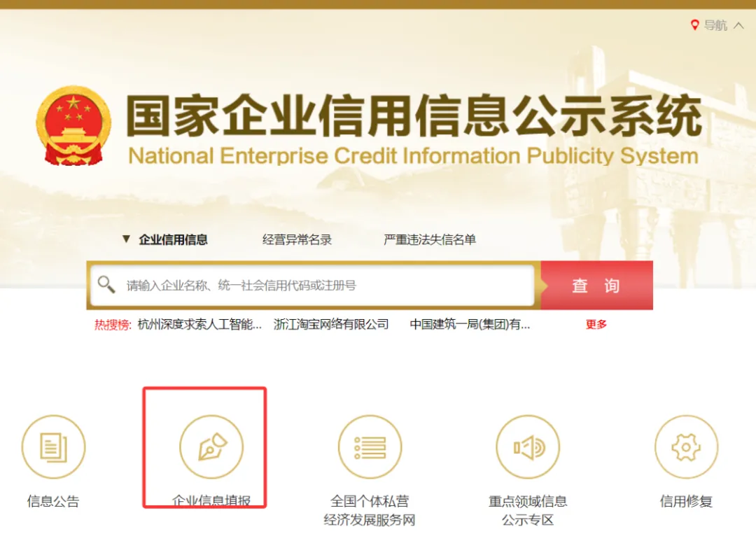Click the 全国个体私营经济发展服务网 label text
The image size is (756, 534).
tap(370, 510)
